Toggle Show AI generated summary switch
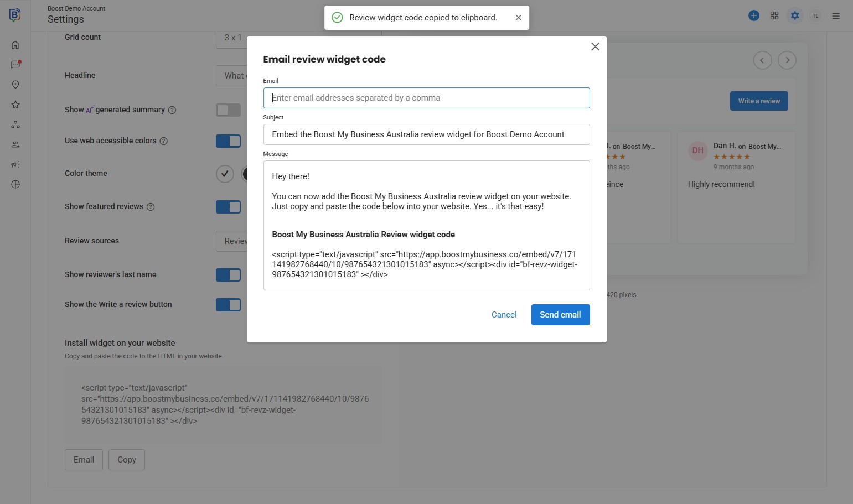853x504 pixels. click(228, 110)
